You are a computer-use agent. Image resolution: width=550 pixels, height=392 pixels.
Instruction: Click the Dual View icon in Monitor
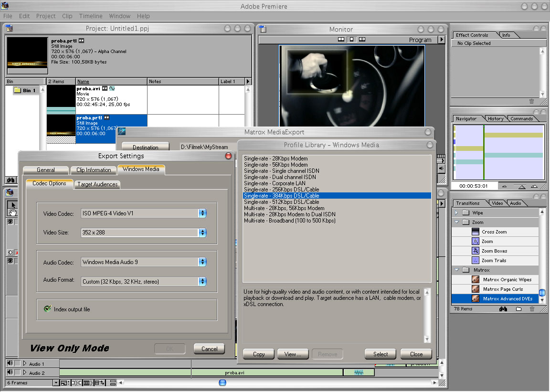coord(341,39)
